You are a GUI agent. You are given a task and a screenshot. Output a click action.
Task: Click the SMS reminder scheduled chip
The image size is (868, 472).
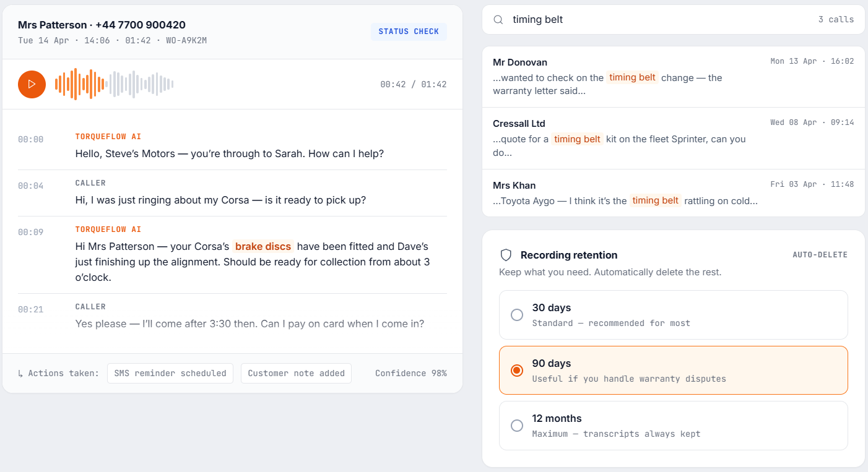170,374
